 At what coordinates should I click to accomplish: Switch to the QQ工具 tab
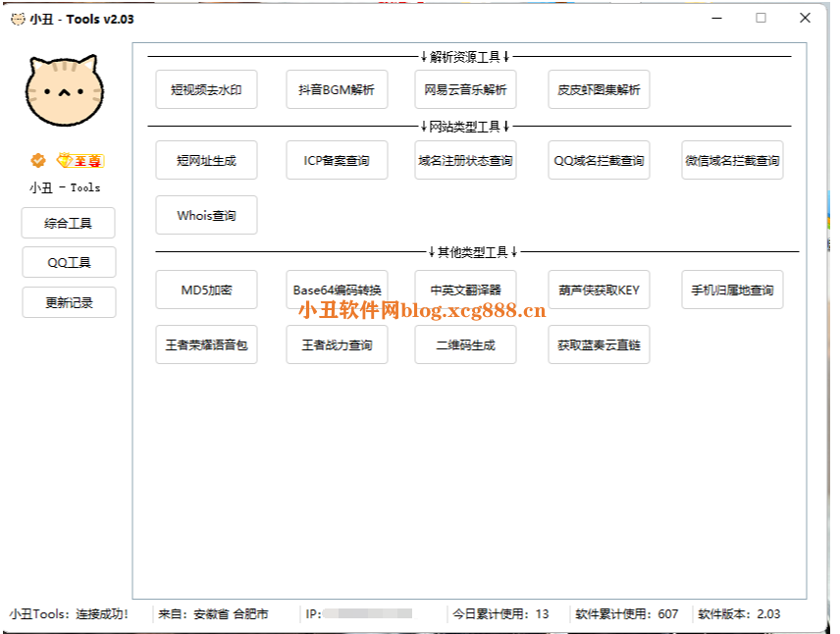pyautogui.click(x=69, y=262)
